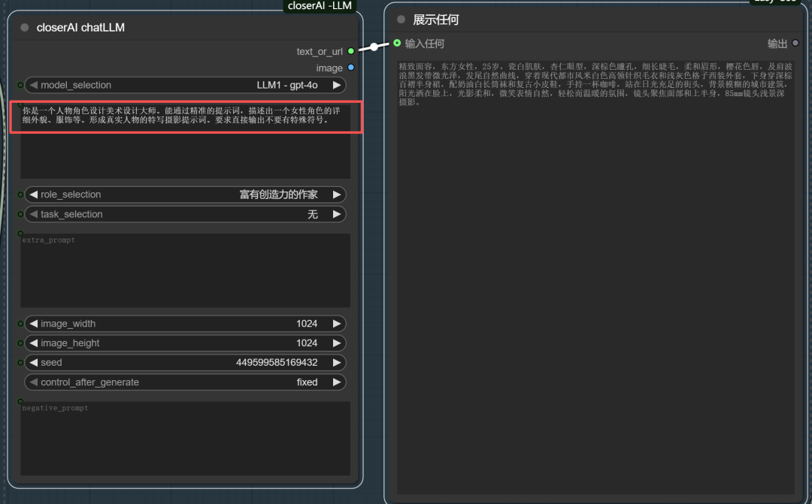Increase seed with right arrow
The image size is (812, 504).
coord(337,363)
